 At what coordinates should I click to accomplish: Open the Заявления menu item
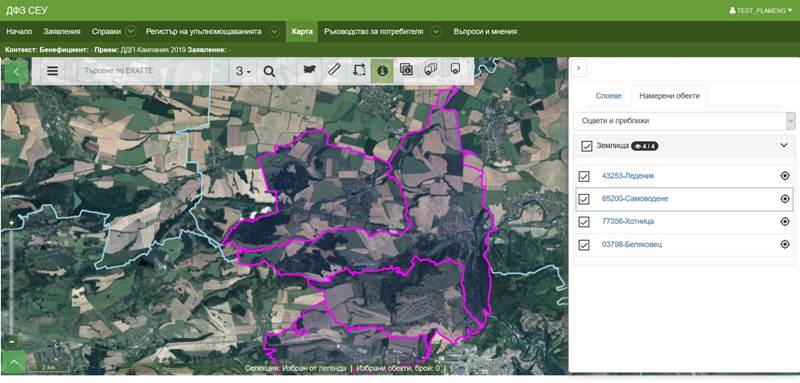(x=62, y=31)
